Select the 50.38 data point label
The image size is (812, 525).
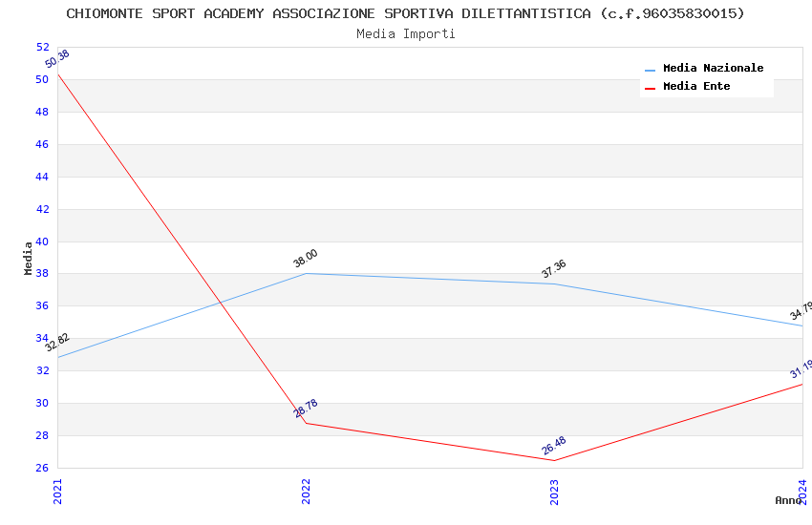pos(57,60)
